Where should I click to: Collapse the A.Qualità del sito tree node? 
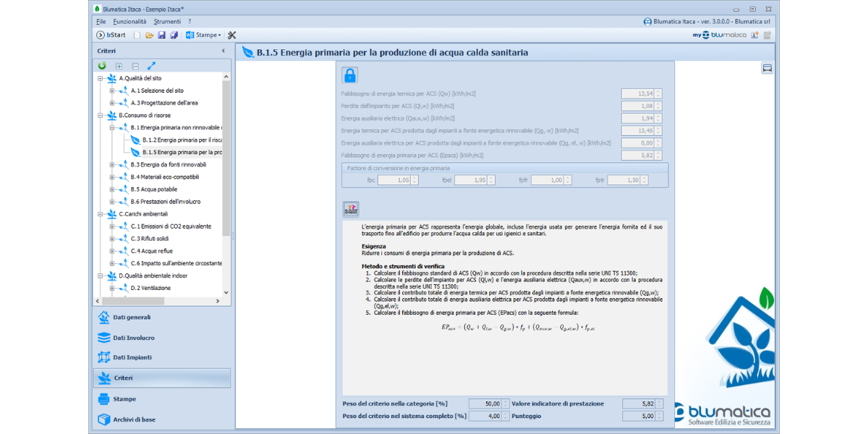coord(101,78)
